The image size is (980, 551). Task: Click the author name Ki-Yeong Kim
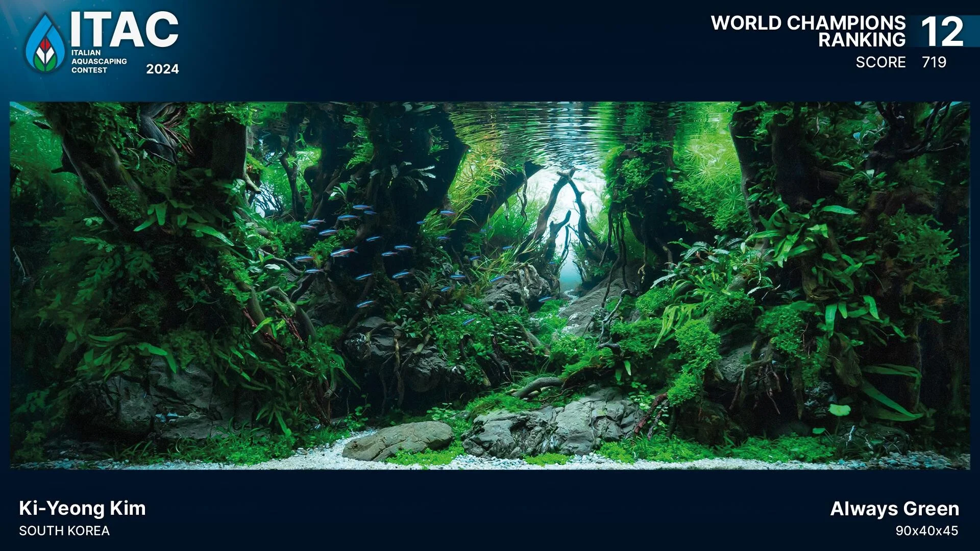pyautogui.click(x=82, y=508)
